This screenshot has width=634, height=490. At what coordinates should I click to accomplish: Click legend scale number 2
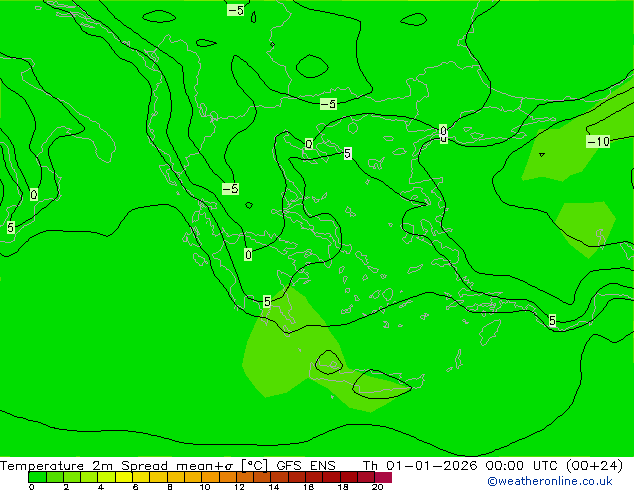click(x=66, y=487)
